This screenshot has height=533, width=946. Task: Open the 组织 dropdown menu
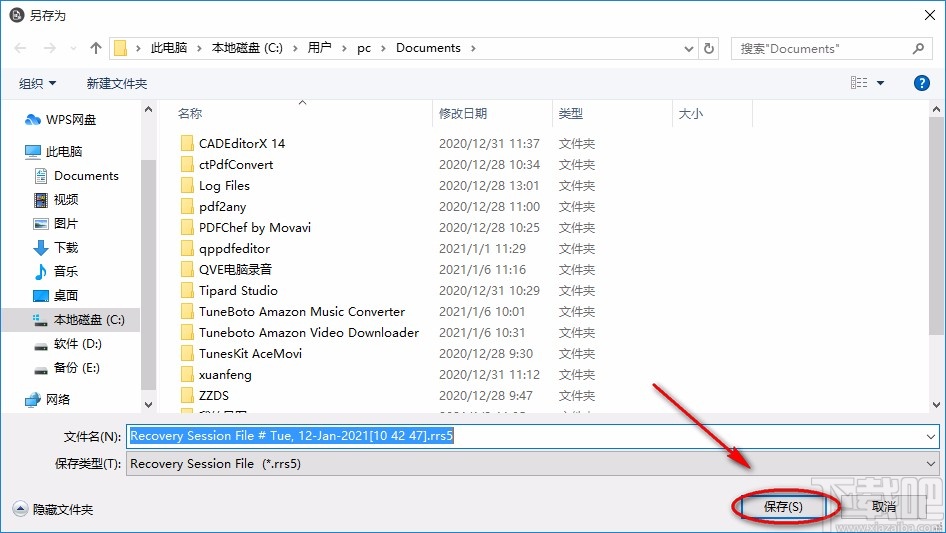pos(37,83)
